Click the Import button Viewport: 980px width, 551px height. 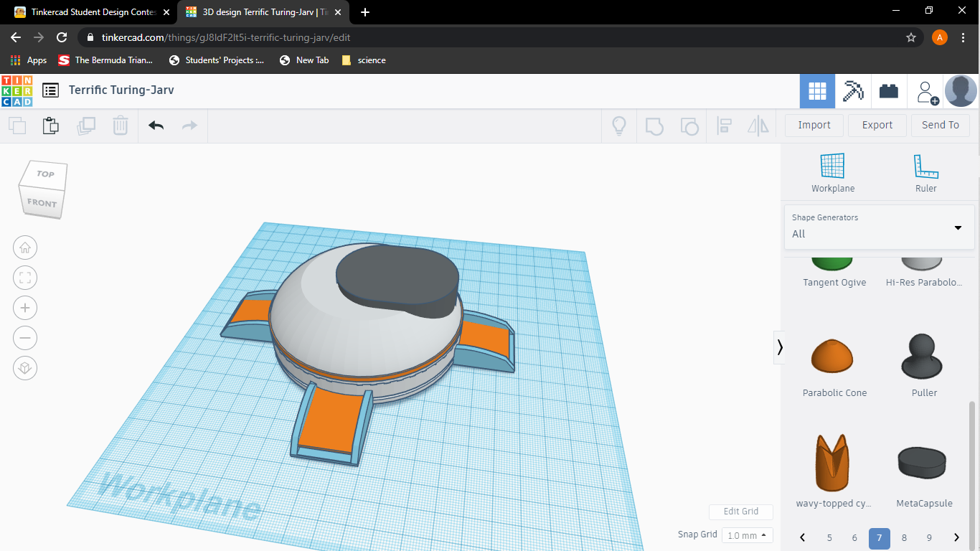point(814,125)
